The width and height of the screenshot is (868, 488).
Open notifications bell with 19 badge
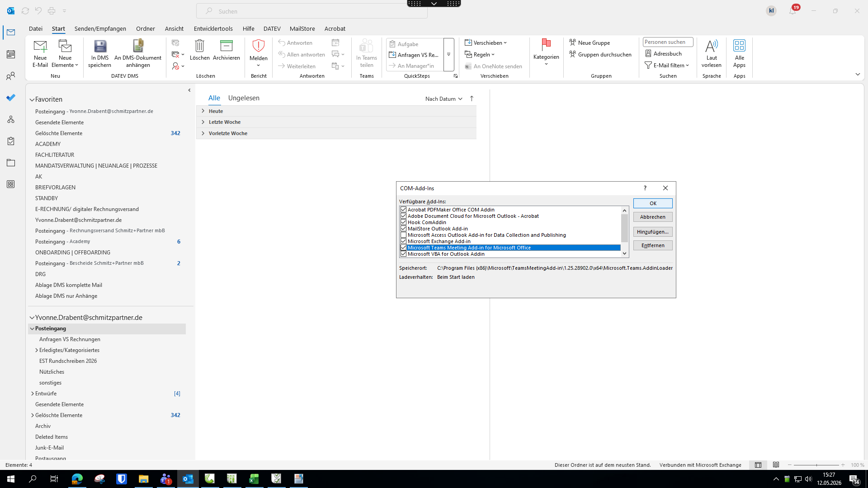coord(793,10)
